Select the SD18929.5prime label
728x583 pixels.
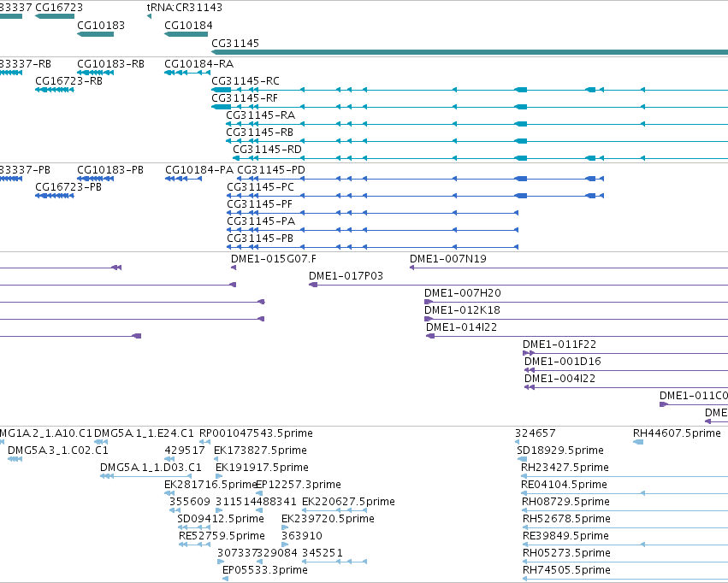(560, 450)
